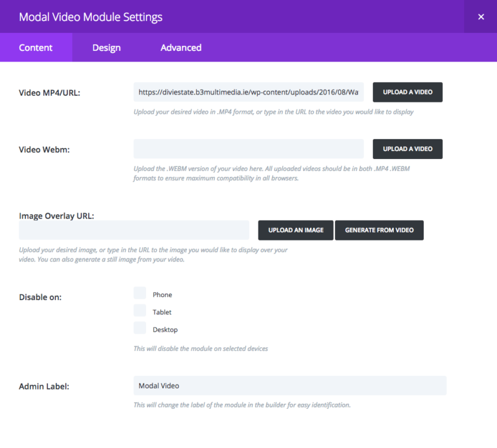
Task: Click the Video Webm label
Action: [44, 150]
